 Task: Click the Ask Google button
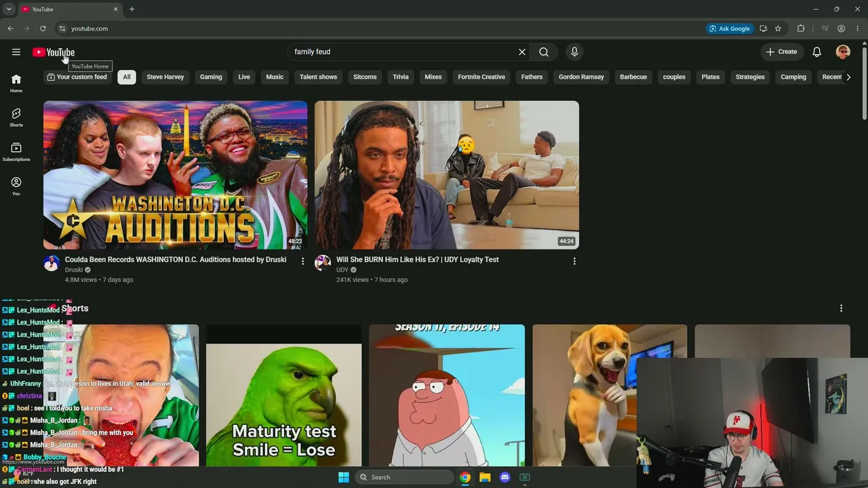click(x=730, y=28)
